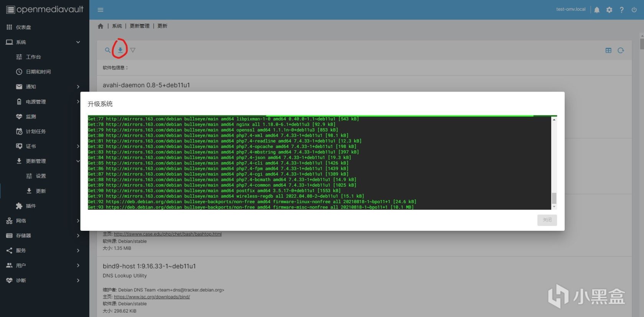Click the openmediavault logo

coord(44,10)
